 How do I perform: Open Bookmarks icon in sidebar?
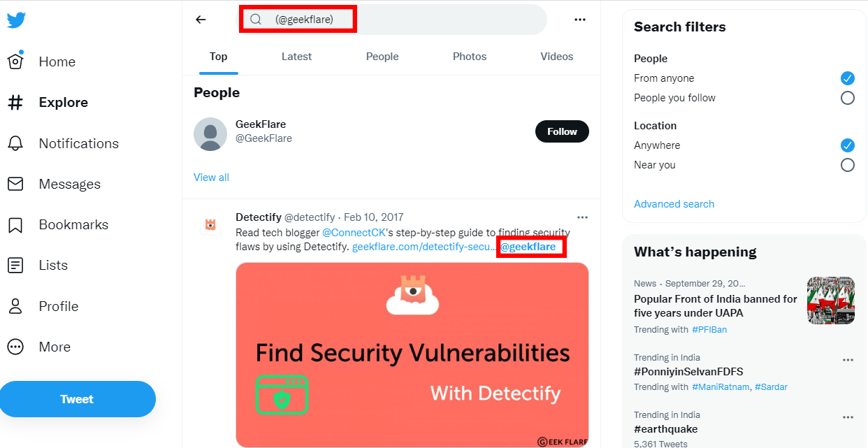coord(15,225)
